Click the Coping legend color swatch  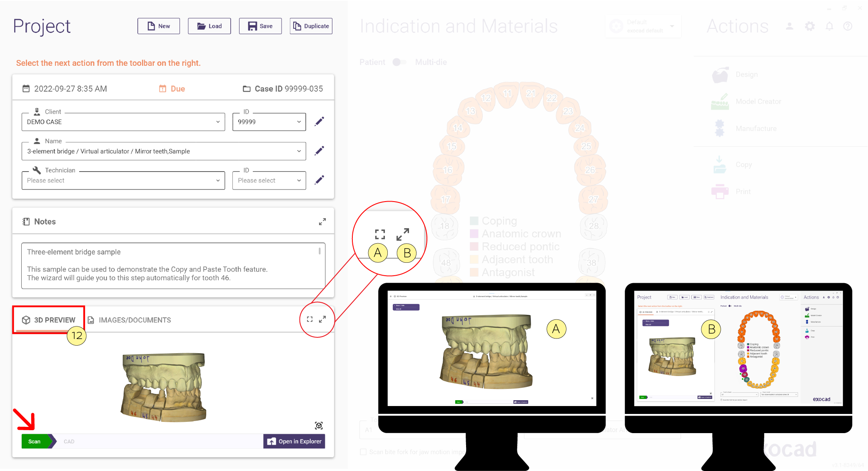[474, 221]
